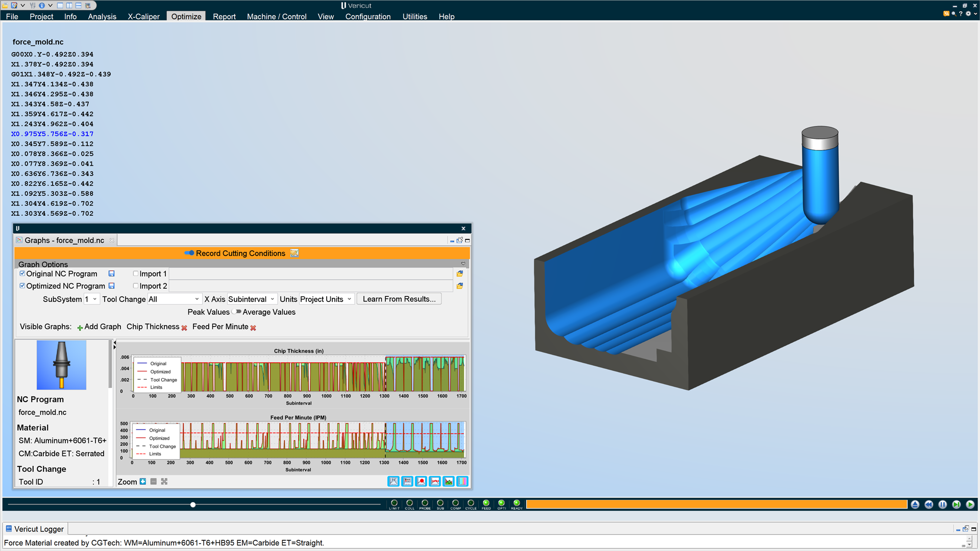Click the Reset Model icon
The image size is (980, 551).
point(915,505)
